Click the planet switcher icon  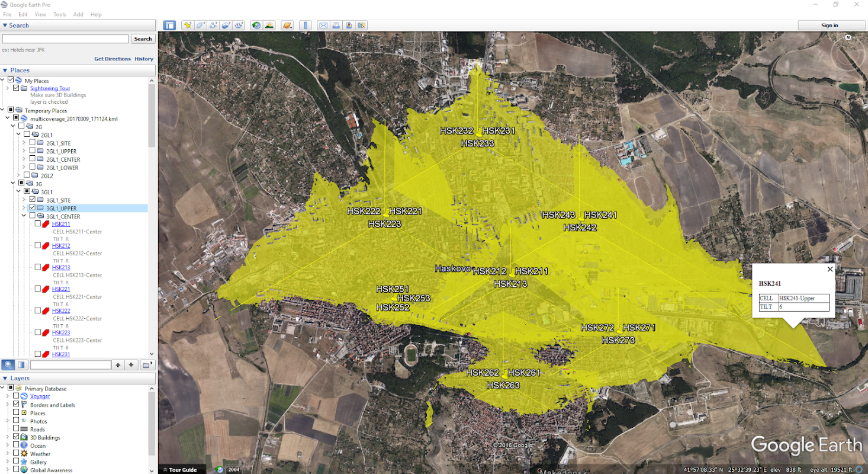(287, 25)
